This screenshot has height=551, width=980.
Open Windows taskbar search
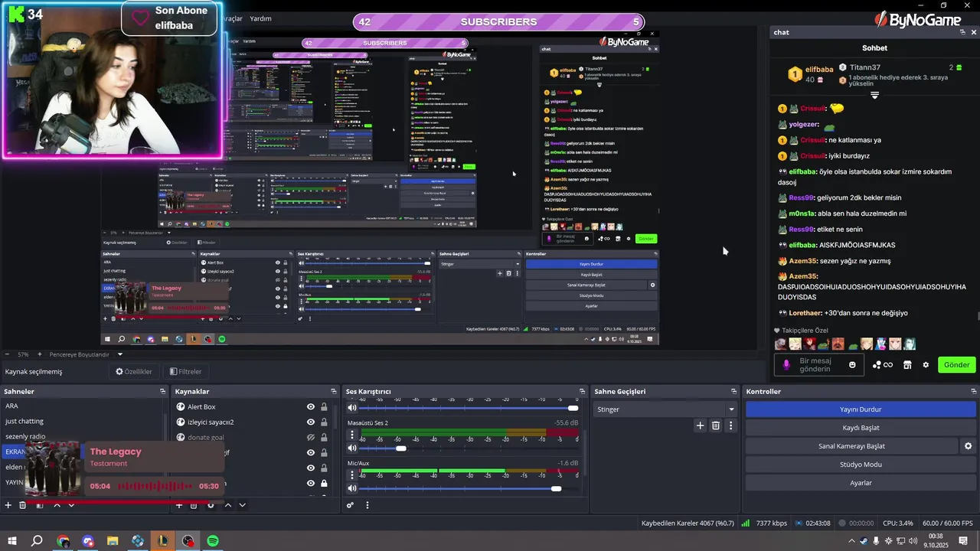pyautogui.click(x=37, y=541)
